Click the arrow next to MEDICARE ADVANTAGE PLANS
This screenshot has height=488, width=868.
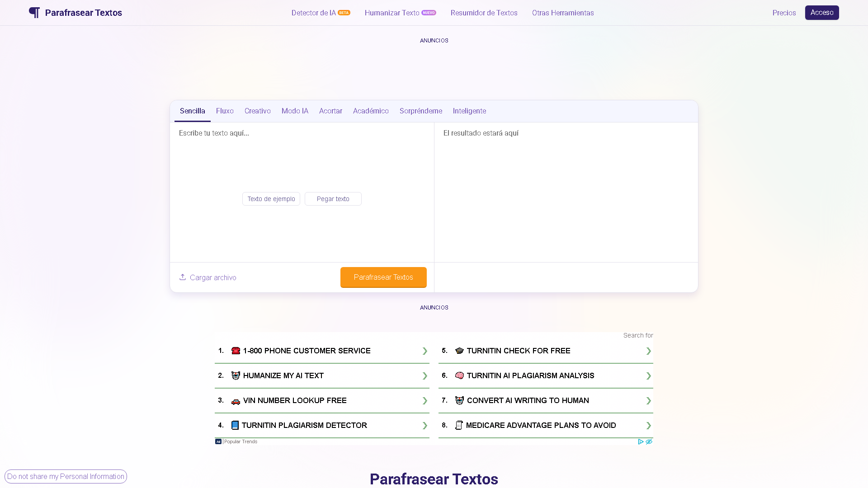pos(648,425)
